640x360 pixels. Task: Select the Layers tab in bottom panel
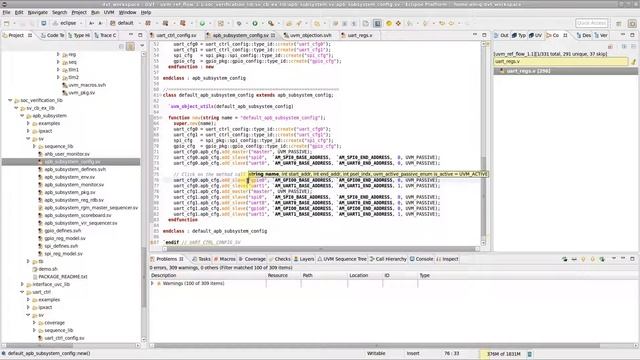tap(304, 259)
